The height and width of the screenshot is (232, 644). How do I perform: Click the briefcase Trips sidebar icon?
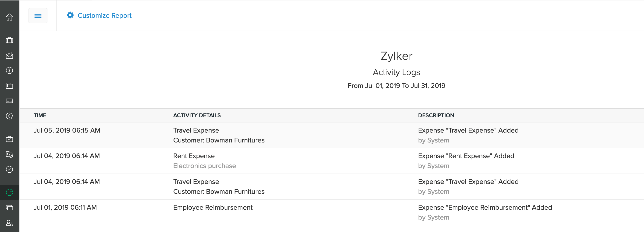9,40
